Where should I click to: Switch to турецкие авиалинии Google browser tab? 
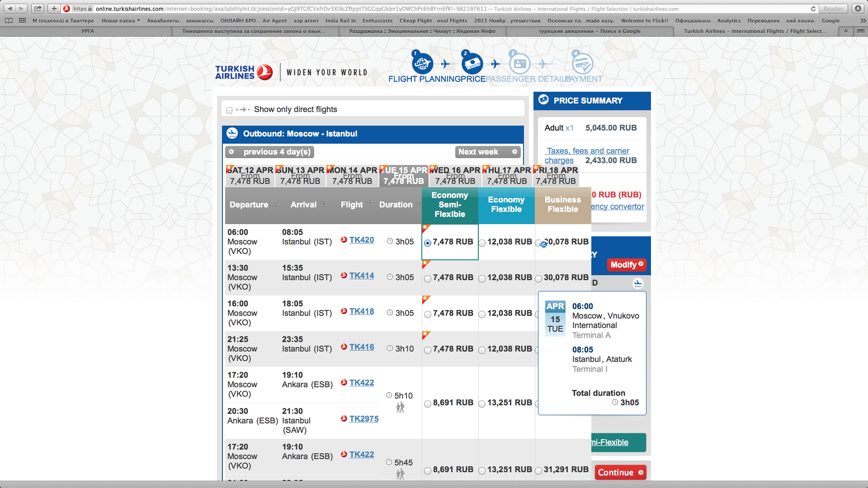tap(589, 31)
